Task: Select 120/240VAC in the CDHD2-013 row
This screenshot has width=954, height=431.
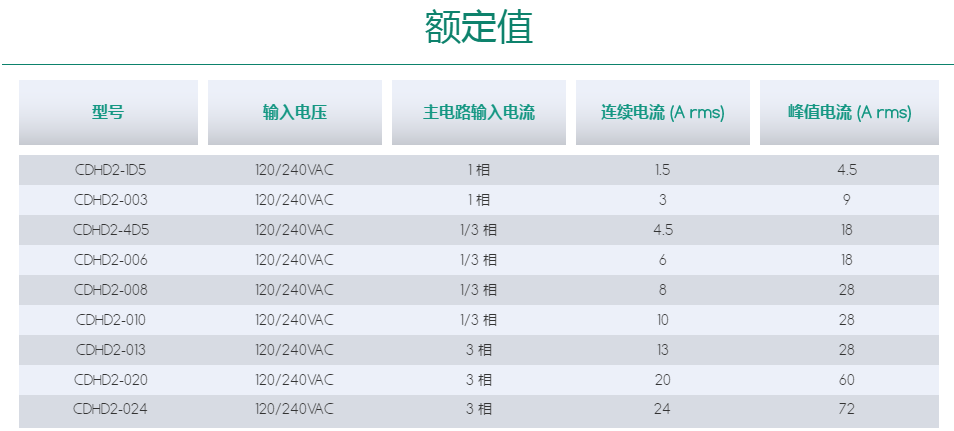Action: click(x=294, y=350)
